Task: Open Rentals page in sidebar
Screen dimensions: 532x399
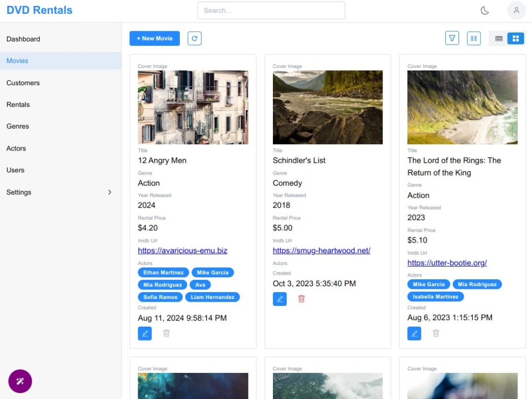Action: (61, 104)
